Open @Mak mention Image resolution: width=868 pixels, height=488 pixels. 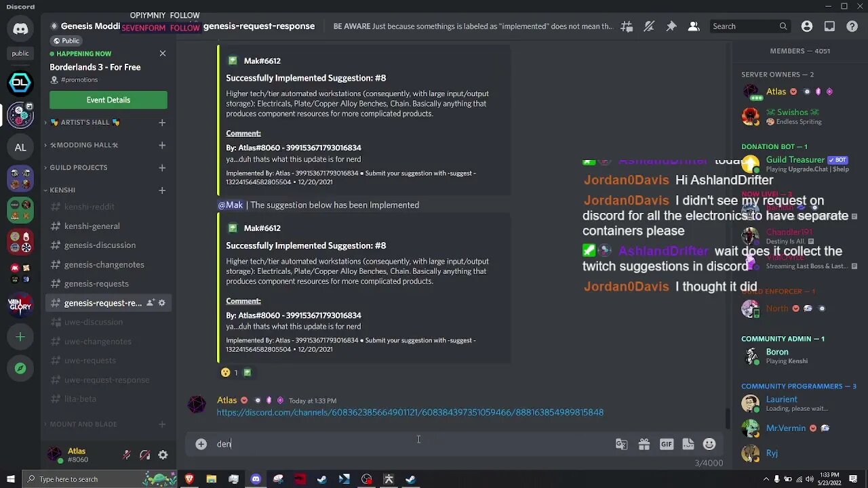[x=231, y=205]
